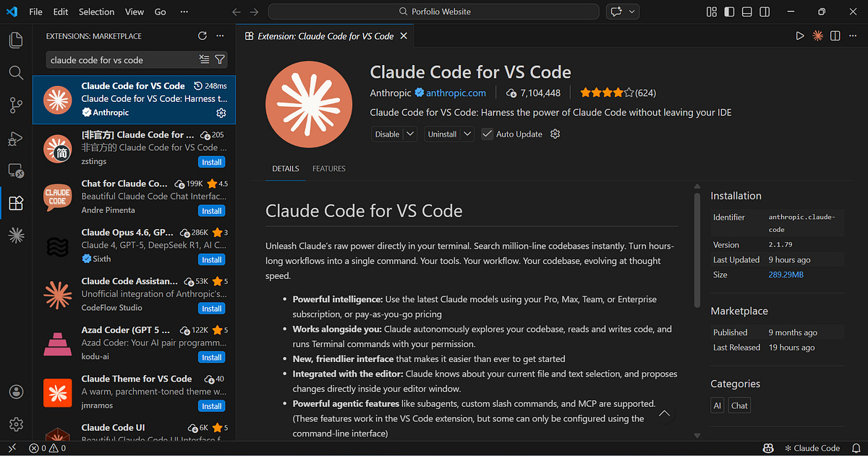Install the zstings unofficial Claude Code extension

click(212, 162)
